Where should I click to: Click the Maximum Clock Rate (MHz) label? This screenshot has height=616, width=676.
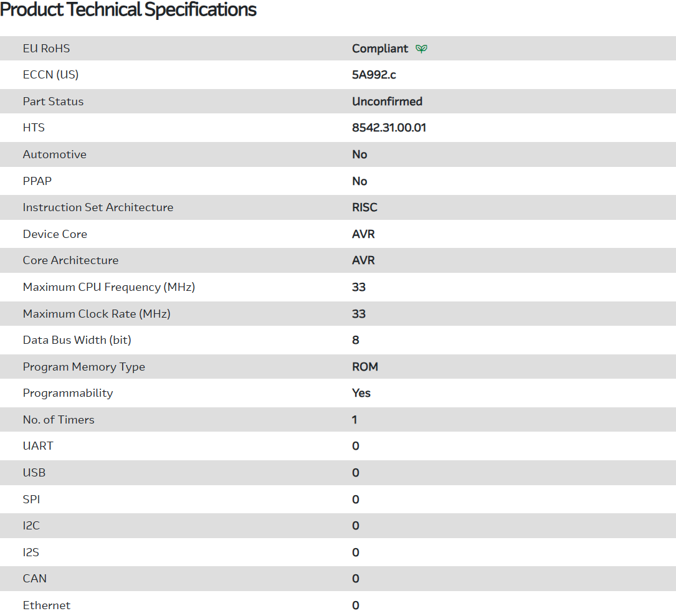[97, 314]
